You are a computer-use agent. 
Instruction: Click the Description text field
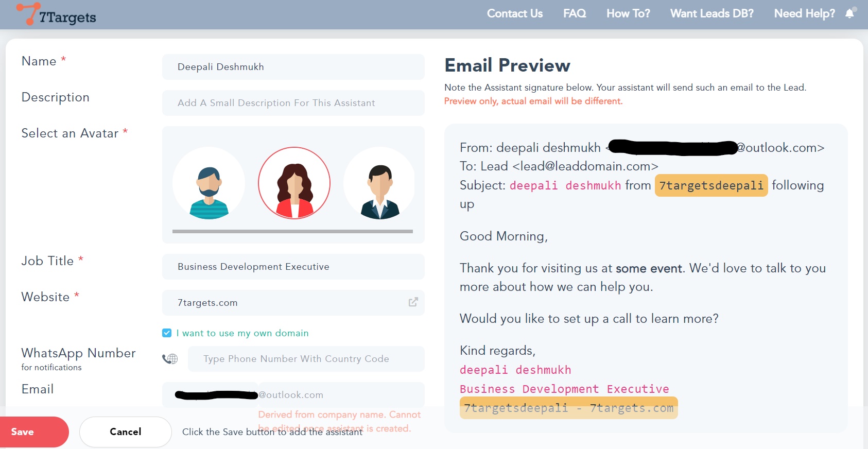tap(293, 103)
